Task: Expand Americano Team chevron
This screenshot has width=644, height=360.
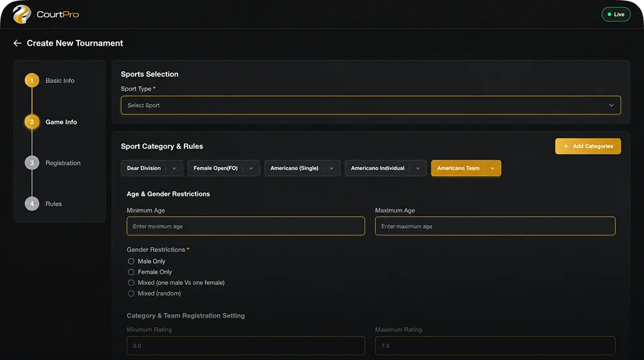Action: 492,168
